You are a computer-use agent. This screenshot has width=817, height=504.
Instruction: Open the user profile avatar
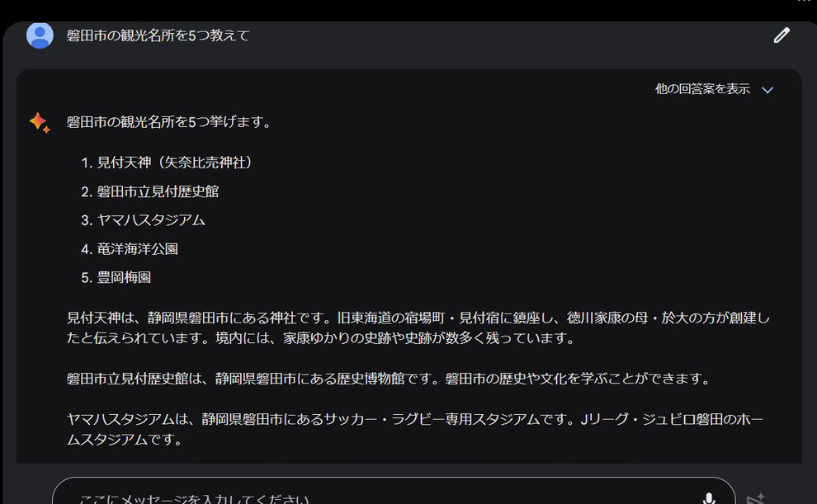[x=40, y=35]
